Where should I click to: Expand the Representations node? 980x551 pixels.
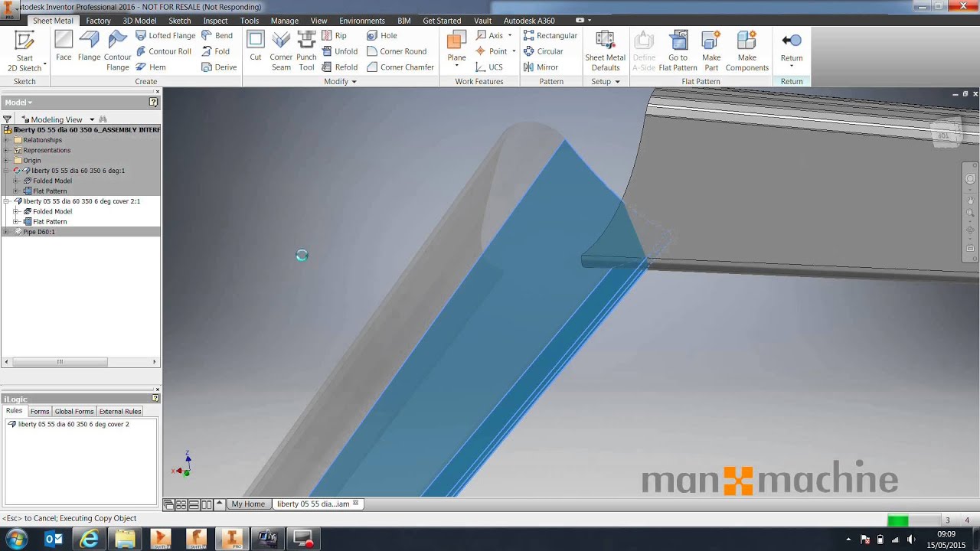(7, 150)
